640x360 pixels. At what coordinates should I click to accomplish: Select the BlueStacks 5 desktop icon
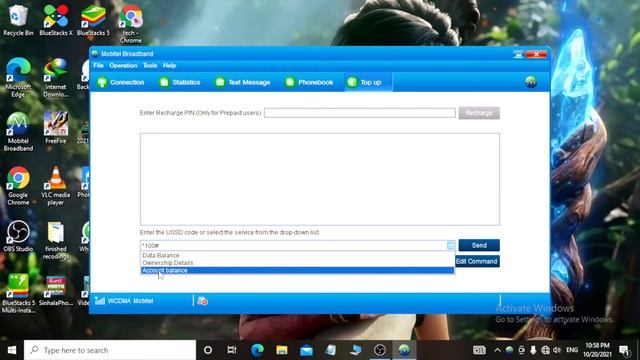[93, 20]
